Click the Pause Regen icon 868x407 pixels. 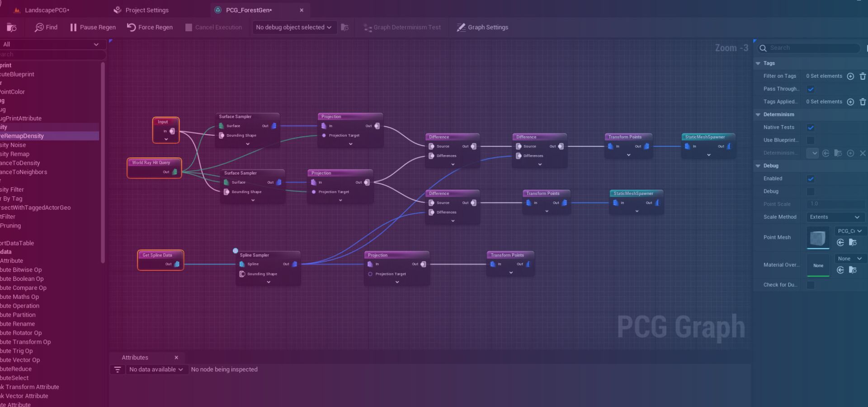pyautogui.click(x=73, y=27)
